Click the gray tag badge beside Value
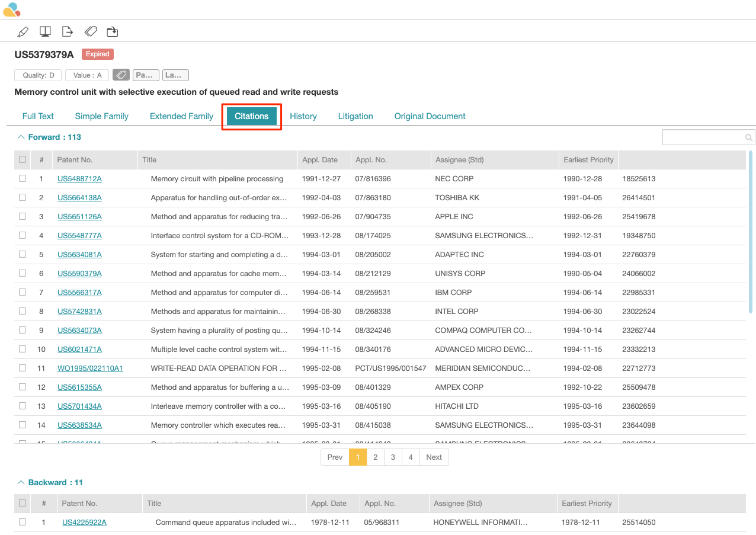The height and width of the screenshot is (535, 756). pos(121,75)
